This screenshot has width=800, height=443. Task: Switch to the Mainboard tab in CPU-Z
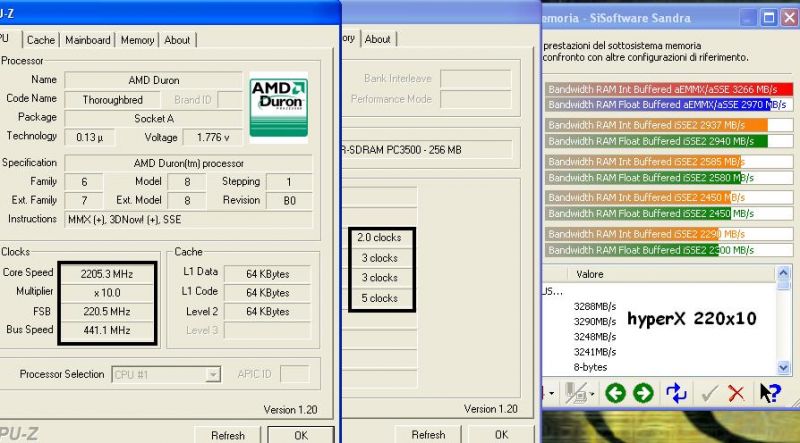[x=88, y=40]
